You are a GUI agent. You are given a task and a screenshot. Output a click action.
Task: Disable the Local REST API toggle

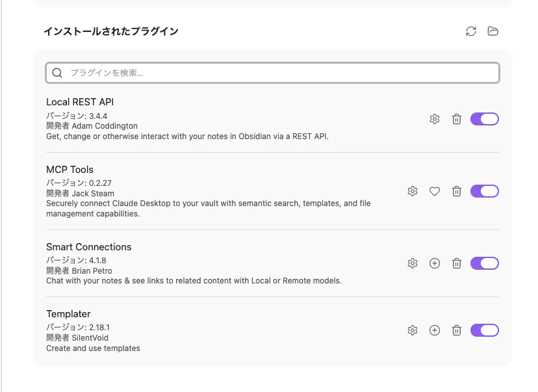pos(485,119)
